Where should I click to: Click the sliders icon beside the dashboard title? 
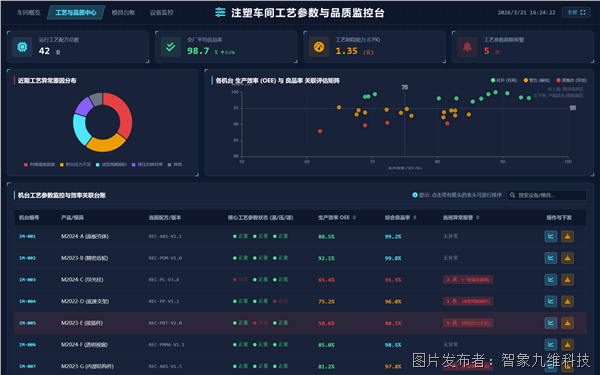[220, 13]
